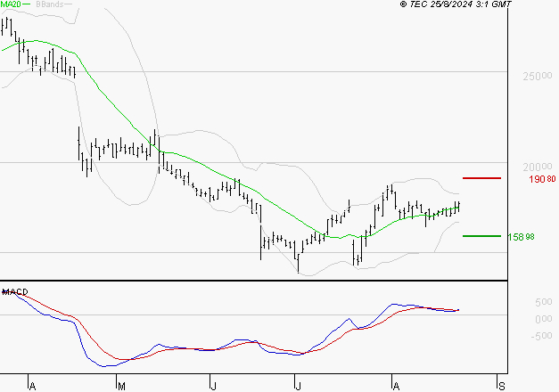Click the S month marker

point(502,387)
